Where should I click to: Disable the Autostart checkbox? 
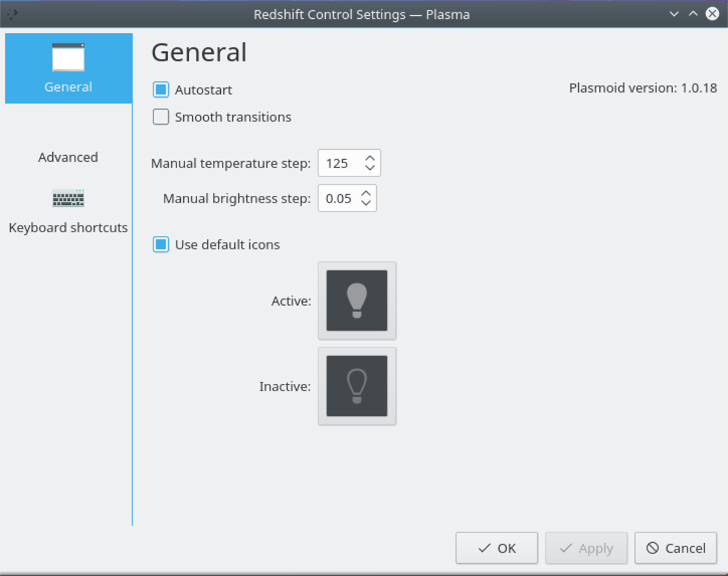(x=161, y=90)
